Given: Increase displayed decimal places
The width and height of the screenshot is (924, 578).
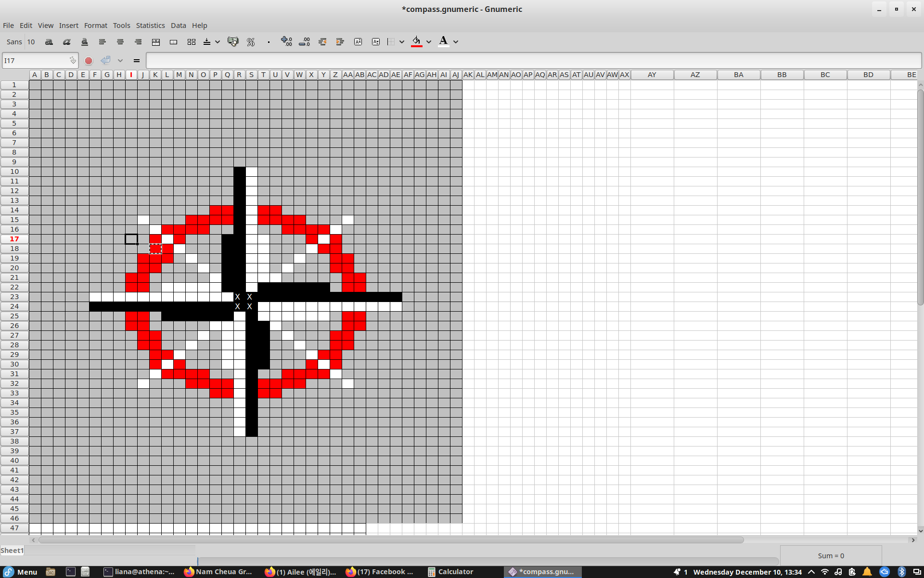Looking at the screenshot, I should [286, 42].
